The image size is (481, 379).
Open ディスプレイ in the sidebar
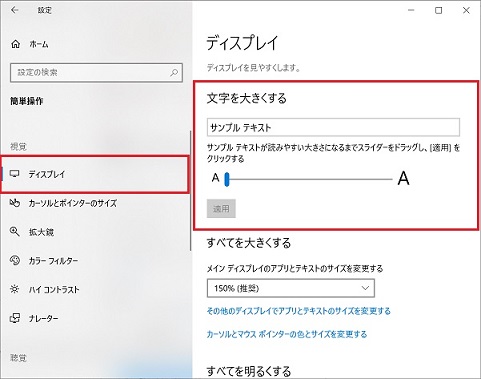coord(95,174)
